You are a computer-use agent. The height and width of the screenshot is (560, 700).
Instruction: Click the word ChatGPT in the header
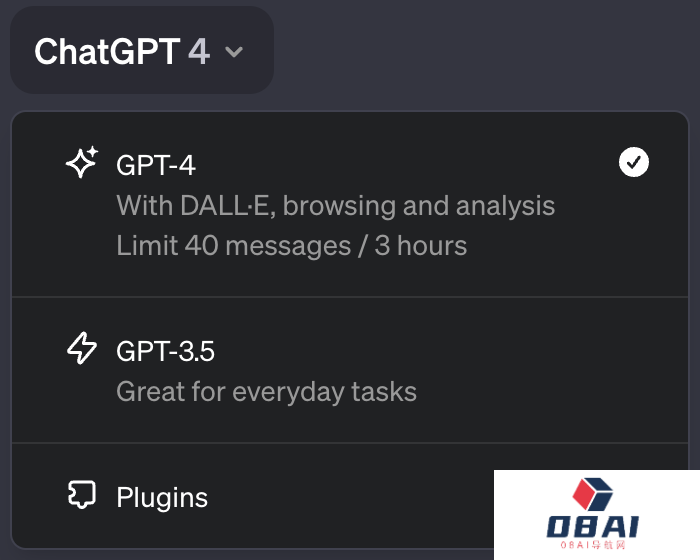tap(107, 51)
